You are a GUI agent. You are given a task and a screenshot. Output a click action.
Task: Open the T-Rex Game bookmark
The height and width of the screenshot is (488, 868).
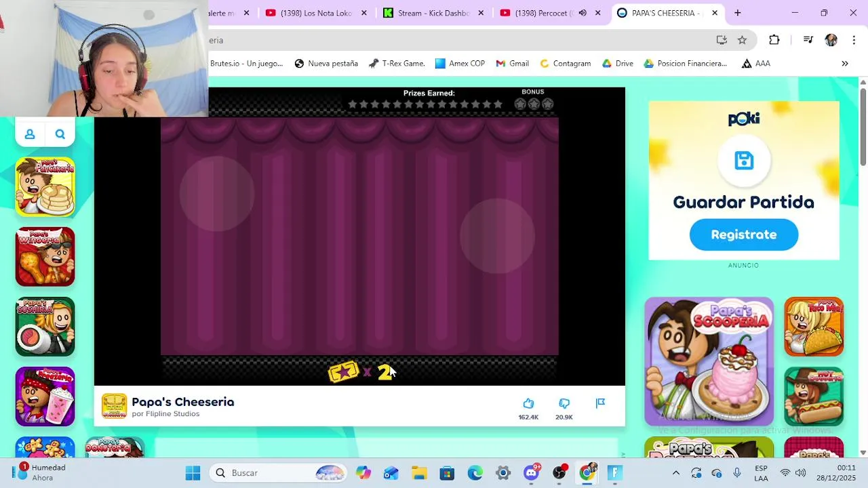[397, 64]
